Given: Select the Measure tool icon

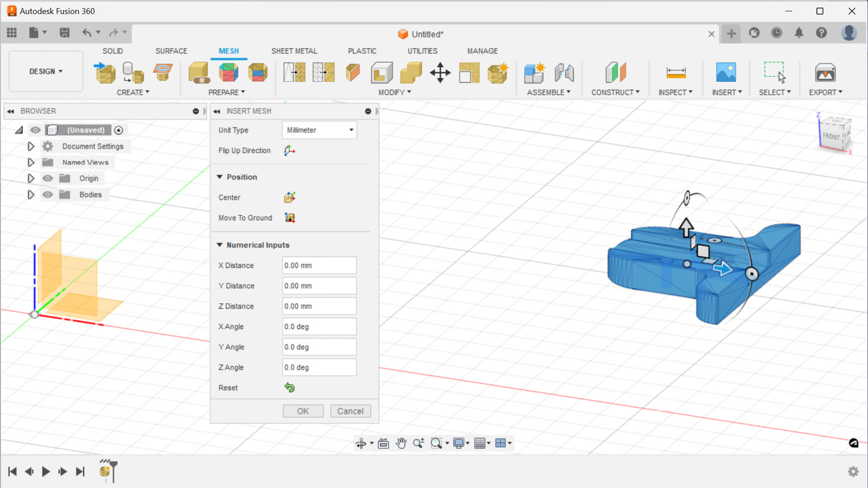Looking at the screenshot, I should coord(676,72).
